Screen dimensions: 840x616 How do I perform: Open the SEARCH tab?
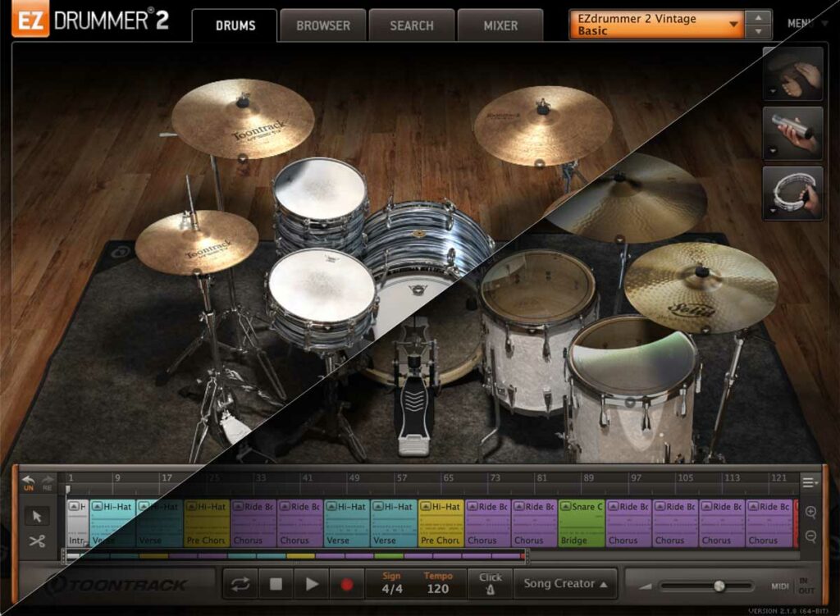coord(412,25)
